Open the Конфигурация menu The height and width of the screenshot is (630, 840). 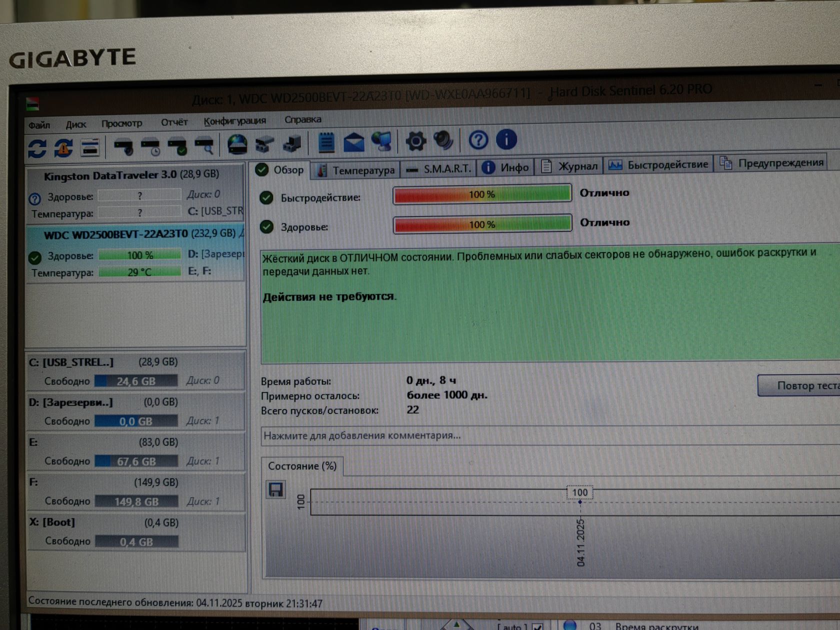[234, 121]
